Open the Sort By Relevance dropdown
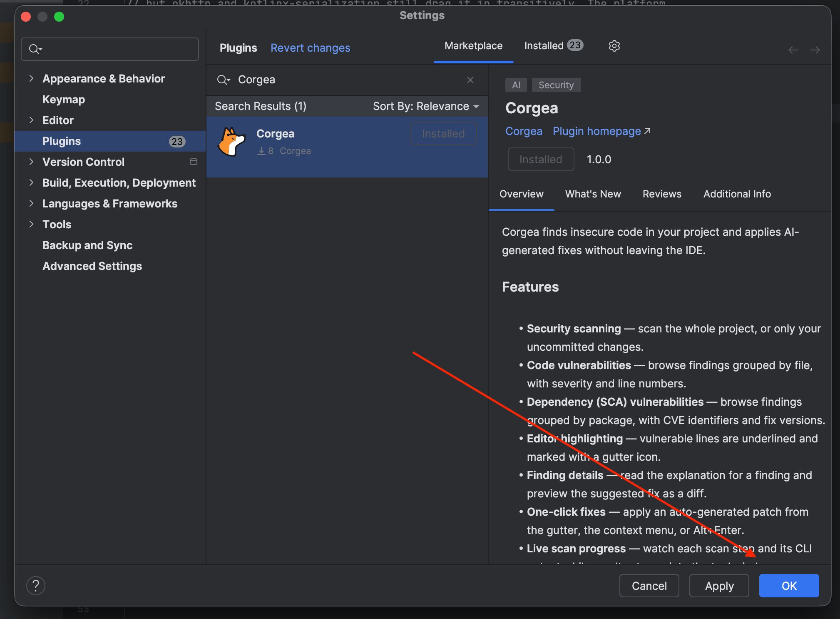Image resolution: width=840 pixels, height=619 pixels. tap(426, 106)
